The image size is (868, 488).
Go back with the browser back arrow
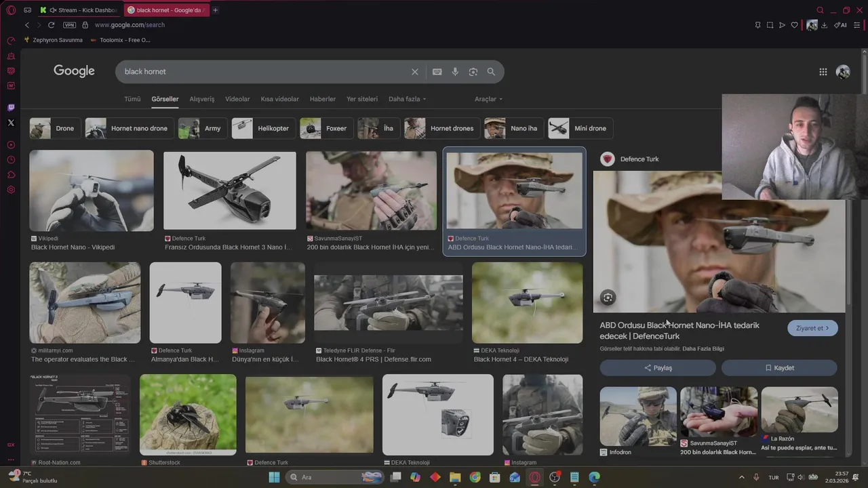point(27,25)
